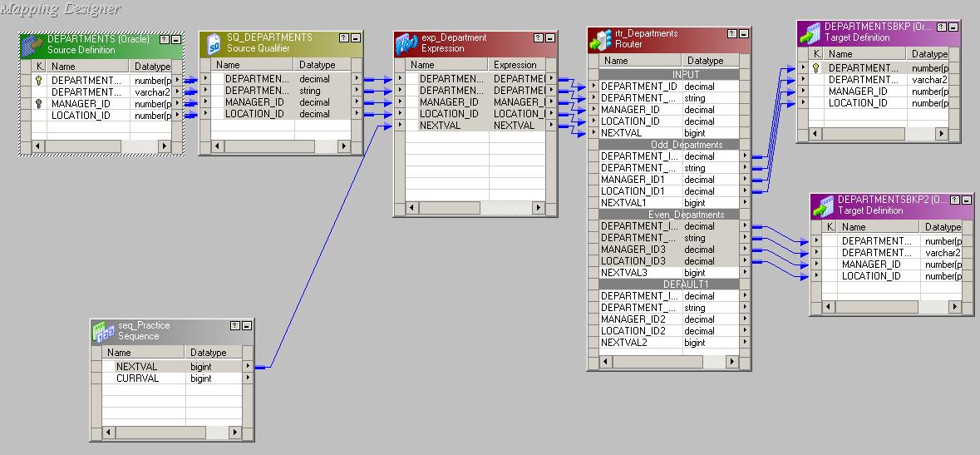Screen dimensions: 980x455
Task: Click the DEPARTMENTS source definition icon
Action: click(33, 45)
